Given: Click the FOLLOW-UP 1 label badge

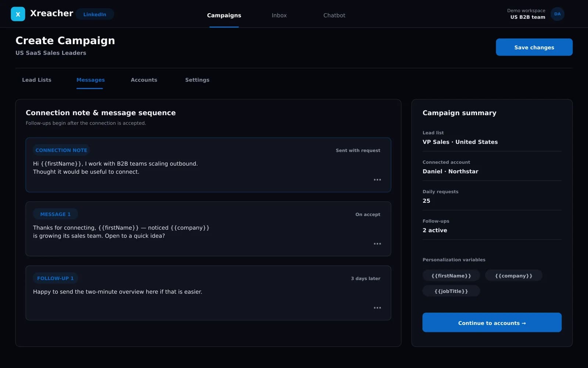Looking at the screenshot, I should 55,278.
